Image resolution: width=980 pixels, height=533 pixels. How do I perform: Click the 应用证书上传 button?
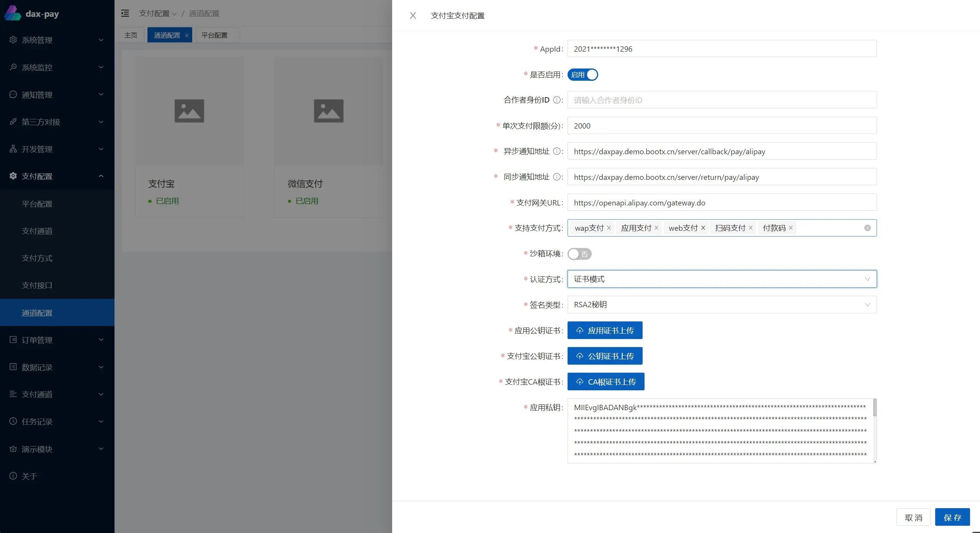click(605, 330)
